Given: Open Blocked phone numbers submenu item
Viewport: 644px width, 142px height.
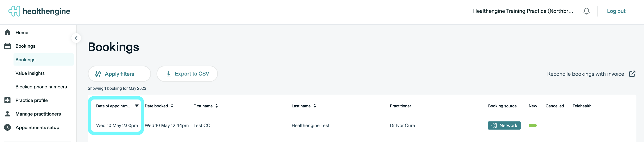Looking at the screenshot, I should (x=41, y=87).
